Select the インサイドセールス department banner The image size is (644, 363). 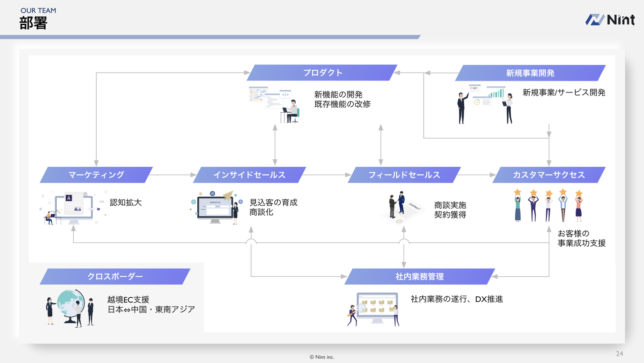click(249, 175)
